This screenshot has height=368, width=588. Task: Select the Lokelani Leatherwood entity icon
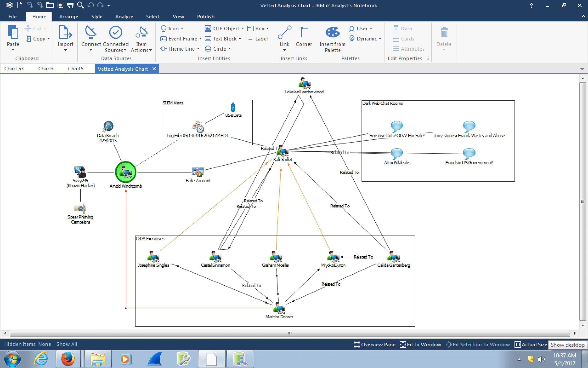pyautogui.click(x=304, y=83)
